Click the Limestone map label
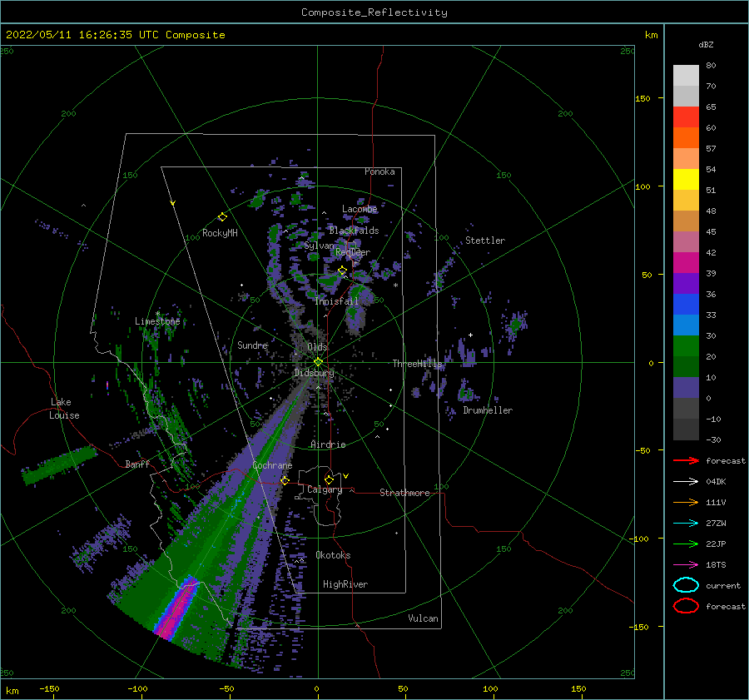 (x=157, y=321)
